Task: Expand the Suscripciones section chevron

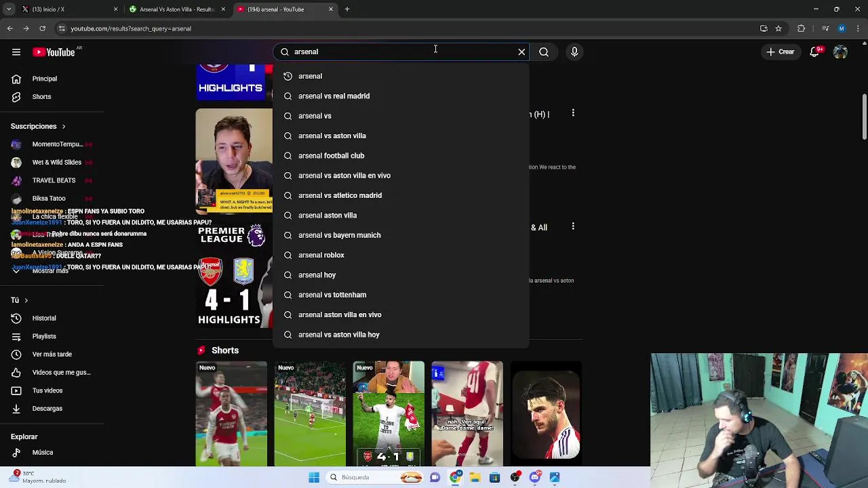Action: coord(64,126)
